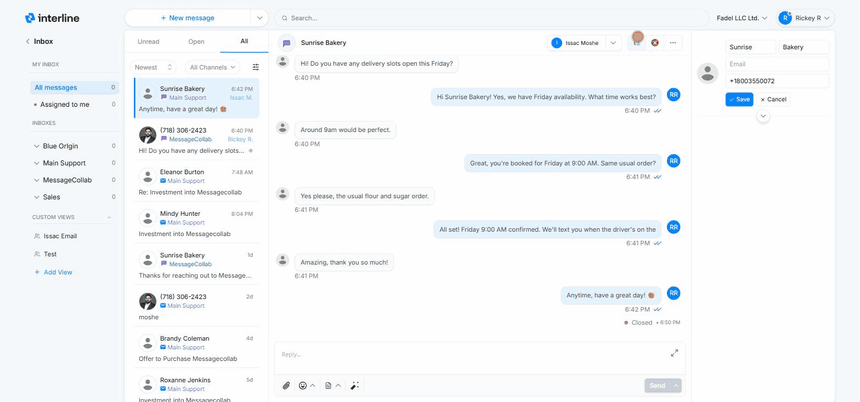Screen dimensions: 860x402
Task: Click the Sunrise Bakery chat channel icon
Action: tap(286, 43)
